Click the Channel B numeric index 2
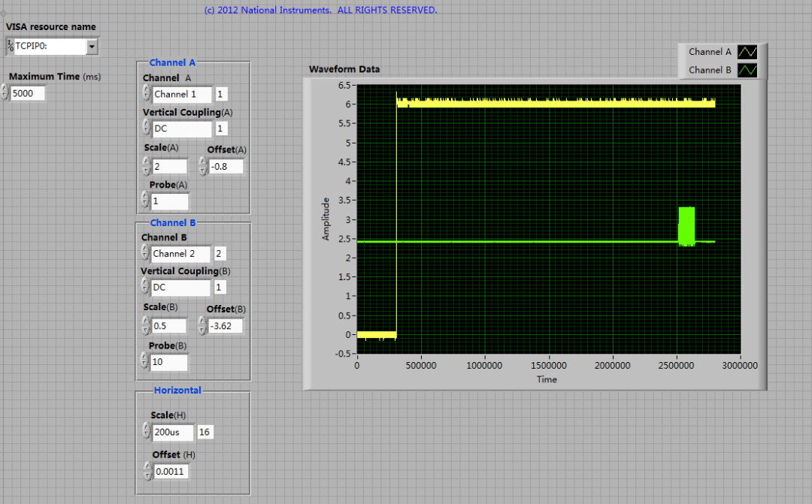 click(220, 254)
